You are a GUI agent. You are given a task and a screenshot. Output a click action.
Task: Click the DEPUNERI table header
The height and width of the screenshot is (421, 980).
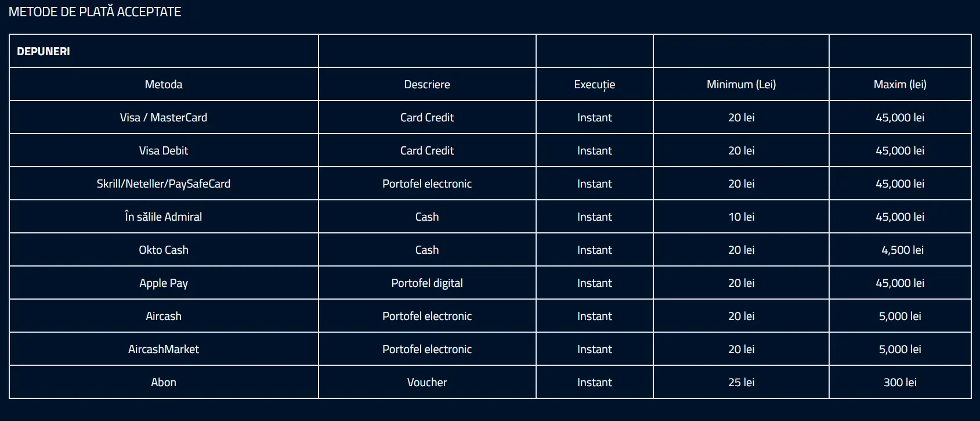tap(44, 51)
